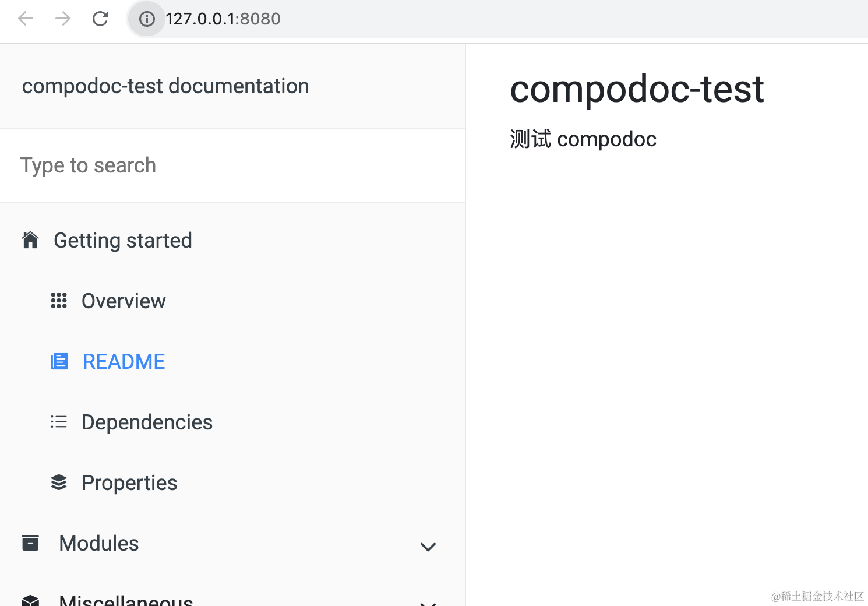
Task: Open the Overview page
Action: tap(124, 301)
